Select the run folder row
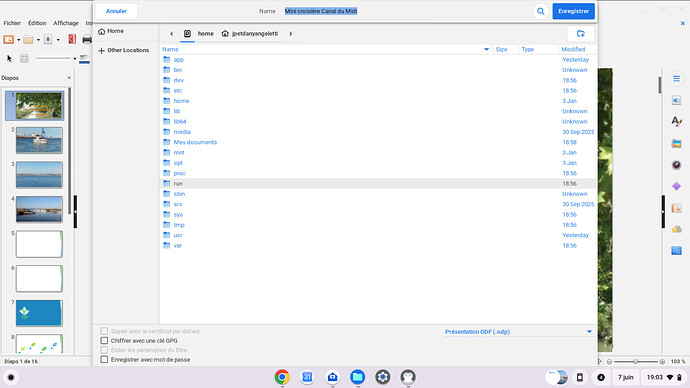The image size is (690, 388). coord(378,183)
